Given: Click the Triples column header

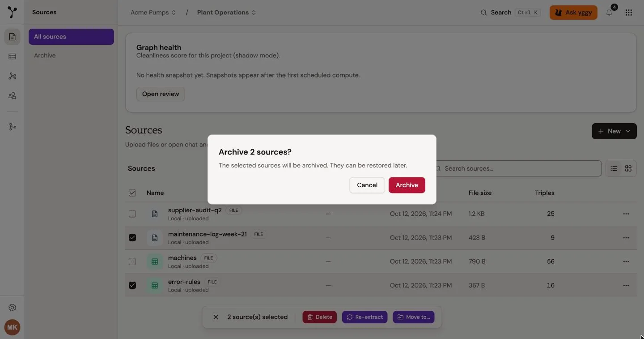Looking at the screenshot, I should tap(545, 193).
